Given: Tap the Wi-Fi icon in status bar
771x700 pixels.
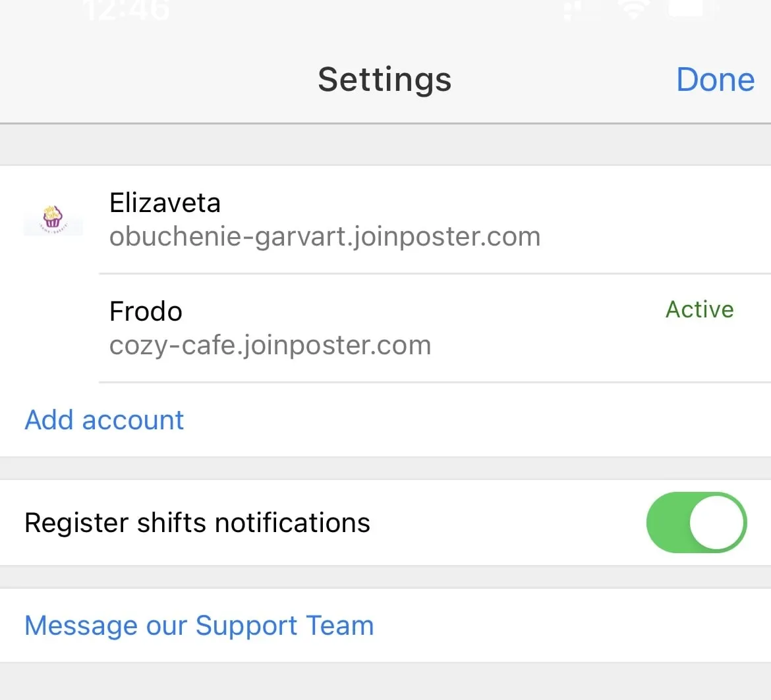Looking at the screenshot, I should tap(633, 9).
